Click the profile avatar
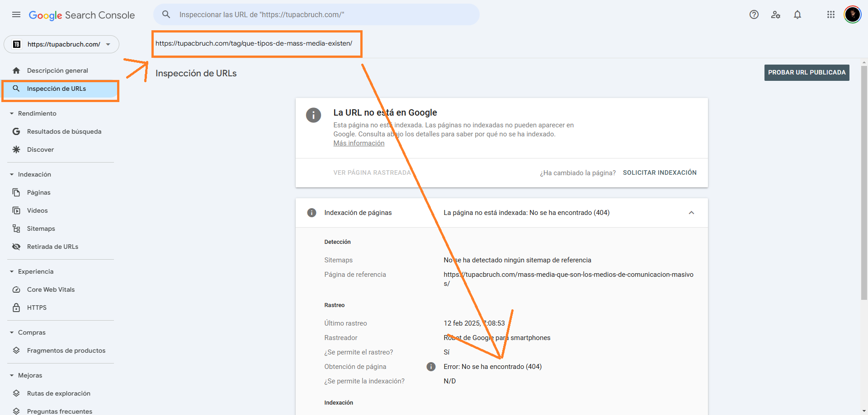This screenshot has height=415, width=868. click(x=853, y=14)
